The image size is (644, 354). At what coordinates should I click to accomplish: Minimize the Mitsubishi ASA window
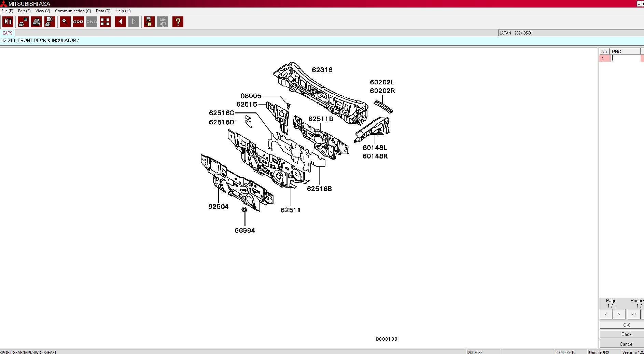(x=639, y=4)
